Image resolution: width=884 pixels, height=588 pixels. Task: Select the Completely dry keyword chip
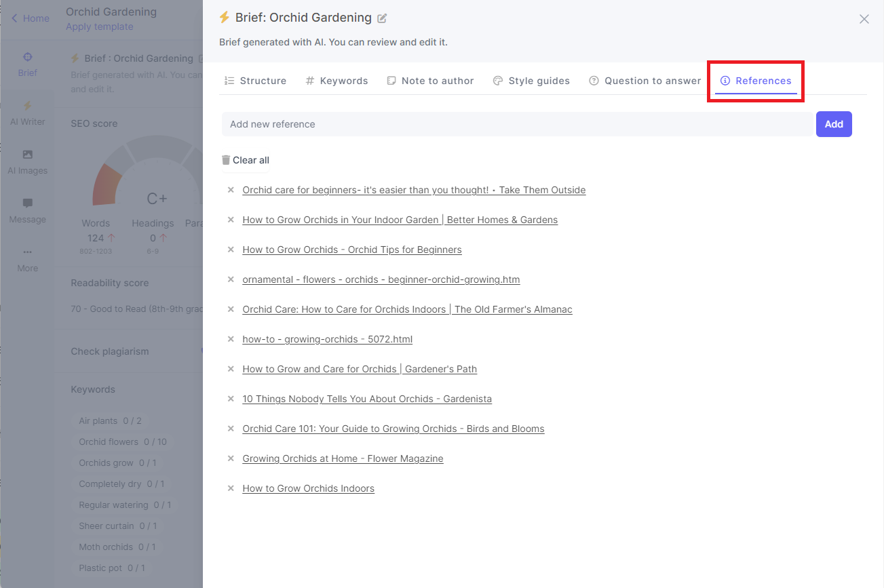[x=121, y=484]
